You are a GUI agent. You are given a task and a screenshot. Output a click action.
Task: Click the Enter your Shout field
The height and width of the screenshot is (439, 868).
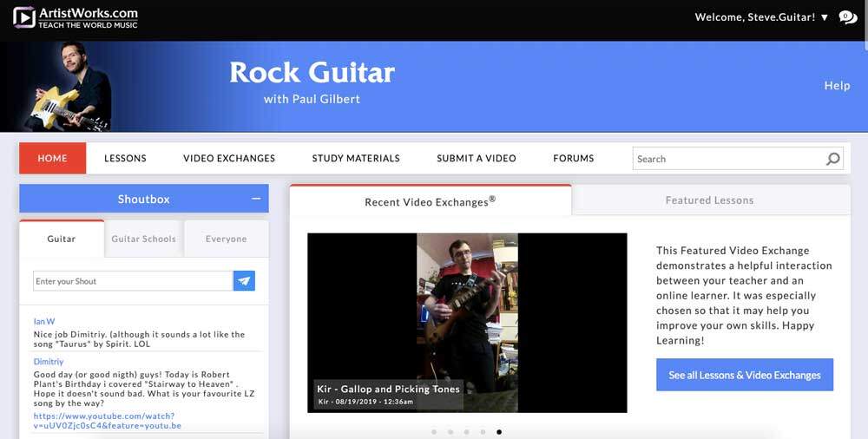133,281
